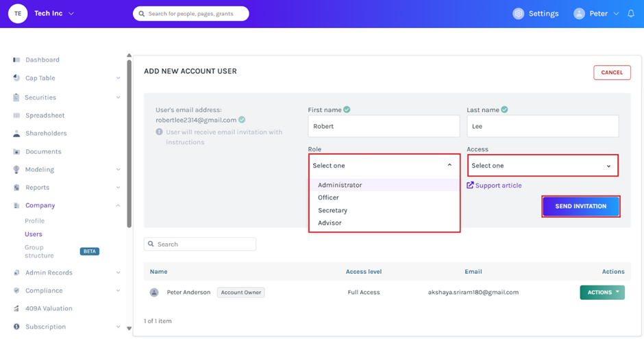
Task: Collapse the Role Select one dropdown
Action: point(384,166)
